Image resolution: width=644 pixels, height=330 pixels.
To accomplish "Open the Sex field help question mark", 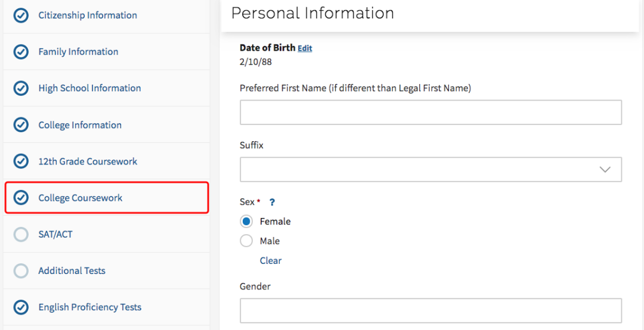I will 272,203.
